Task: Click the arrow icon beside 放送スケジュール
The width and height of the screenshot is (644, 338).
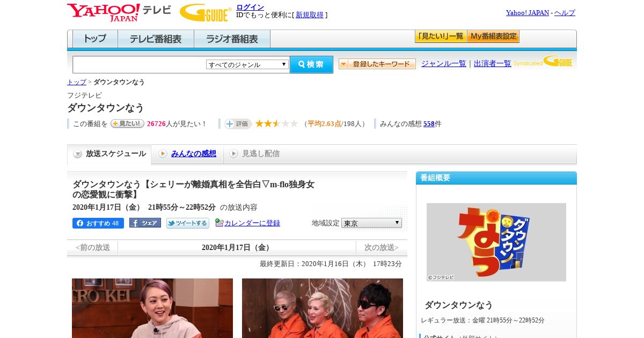Action: click(78, 154)
